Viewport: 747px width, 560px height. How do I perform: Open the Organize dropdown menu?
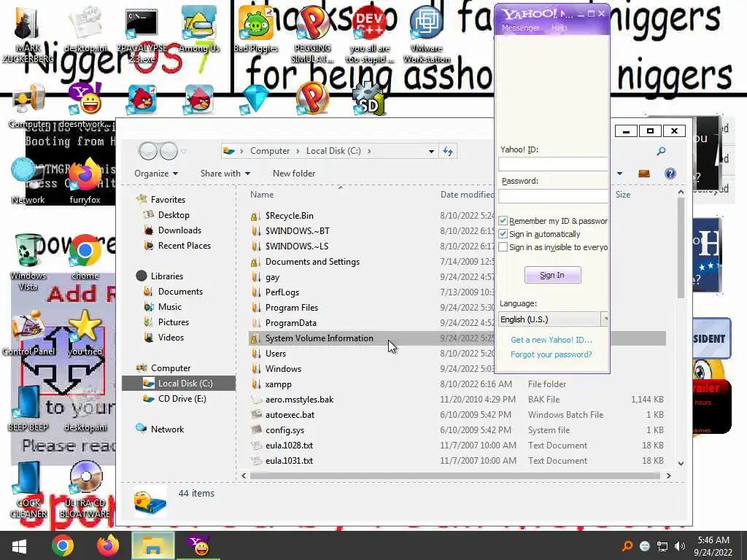pos(156,174)
